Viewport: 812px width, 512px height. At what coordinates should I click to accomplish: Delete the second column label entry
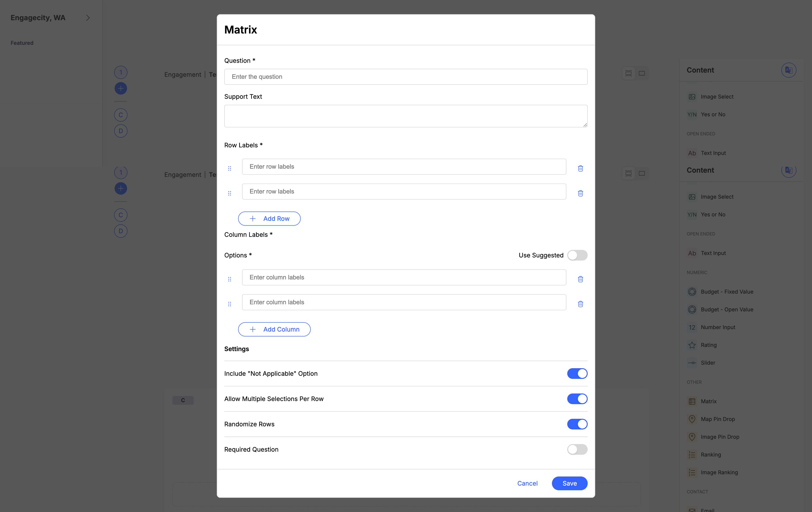[580, 304]
